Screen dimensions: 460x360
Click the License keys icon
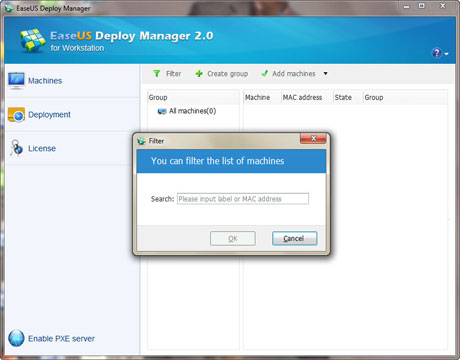pos(16,148)
